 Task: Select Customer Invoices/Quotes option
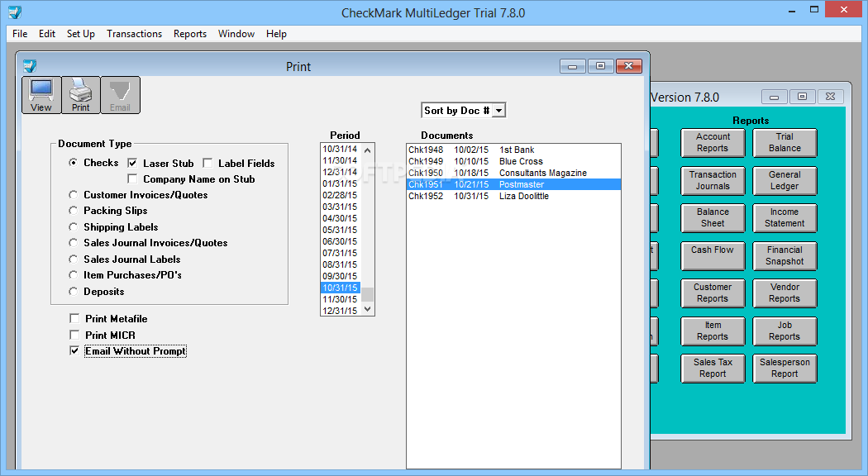73,195
